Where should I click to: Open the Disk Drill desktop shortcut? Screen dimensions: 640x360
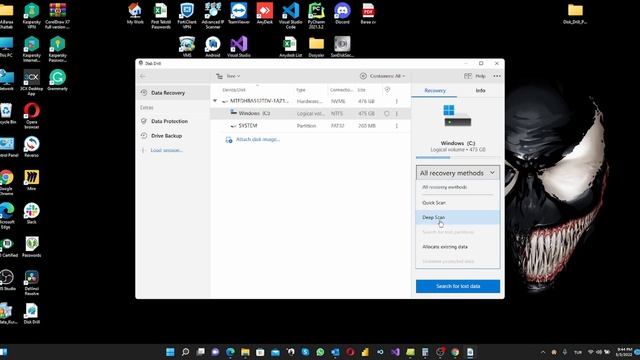coord(31,313)
